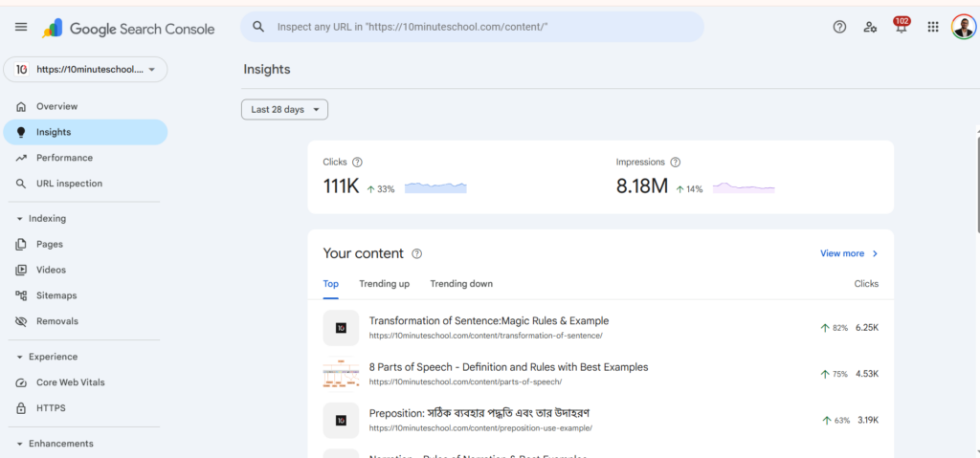The width and height of the screenshot is (980, 458).
Task: Collapse the Experience section
Action: pos(20,357)
